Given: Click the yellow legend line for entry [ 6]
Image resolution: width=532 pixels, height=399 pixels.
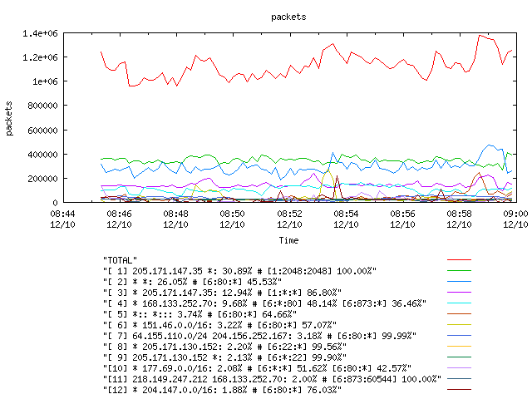Looking at the screenshot, I should click(459, 325).
